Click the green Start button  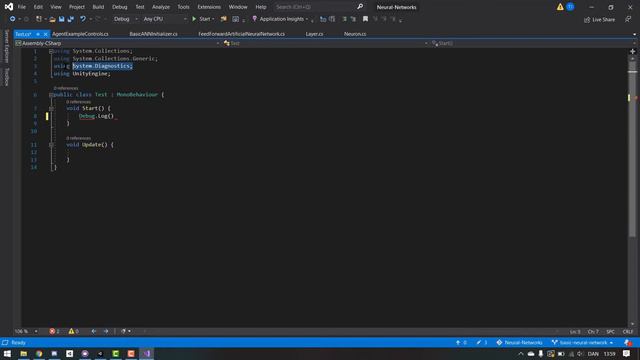click(x=201, y=19)
